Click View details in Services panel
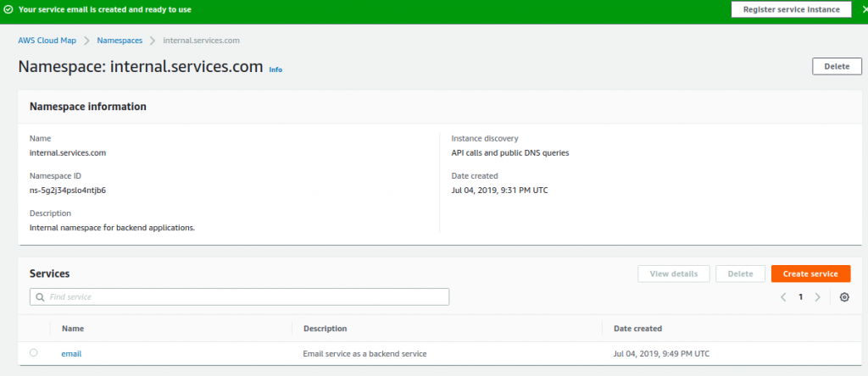This screenshot has width=868, height=376. 674,274
